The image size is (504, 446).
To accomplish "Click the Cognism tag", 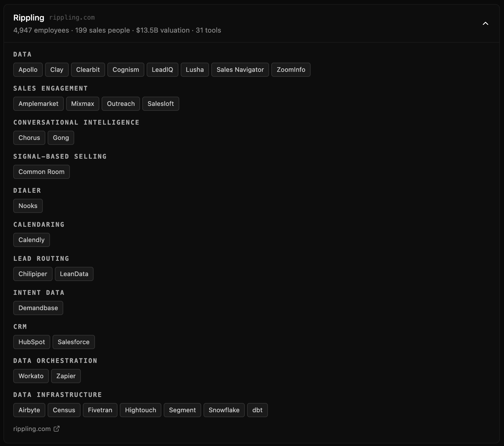I will (126, 70).
